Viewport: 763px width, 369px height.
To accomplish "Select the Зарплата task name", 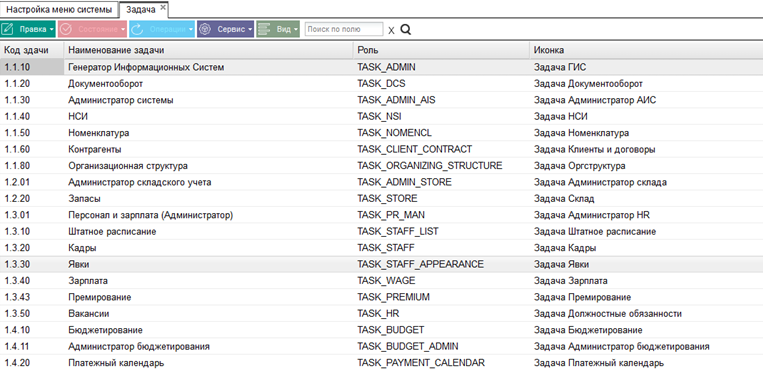I will tap(88, 281).
